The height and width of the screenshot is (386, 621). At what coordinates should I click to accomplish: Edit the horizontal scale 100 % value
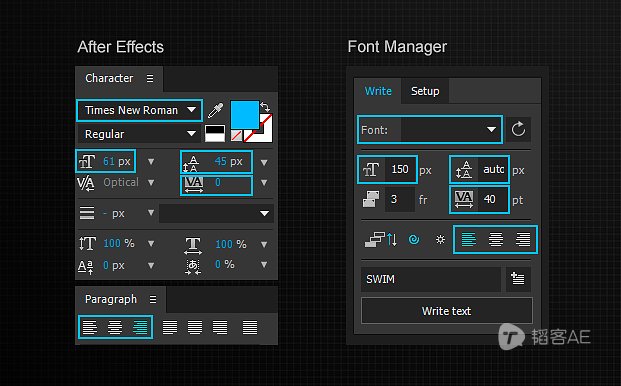231,244
